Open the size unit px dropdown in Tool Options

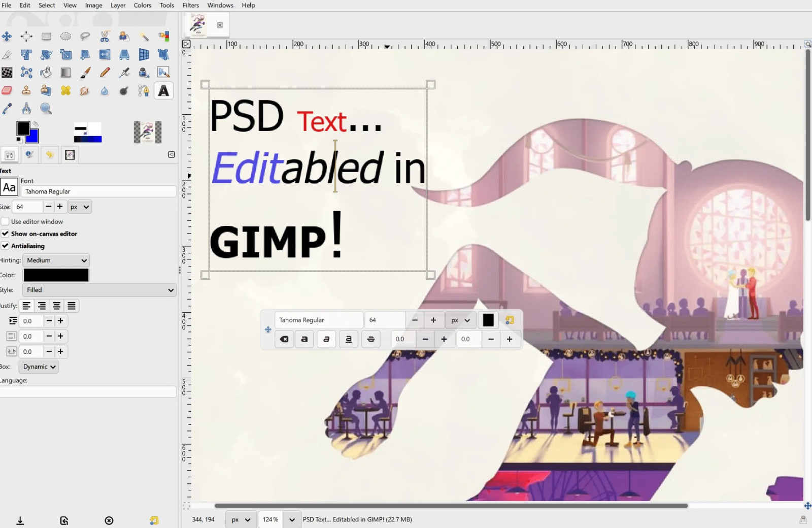[x=80, y=207]
